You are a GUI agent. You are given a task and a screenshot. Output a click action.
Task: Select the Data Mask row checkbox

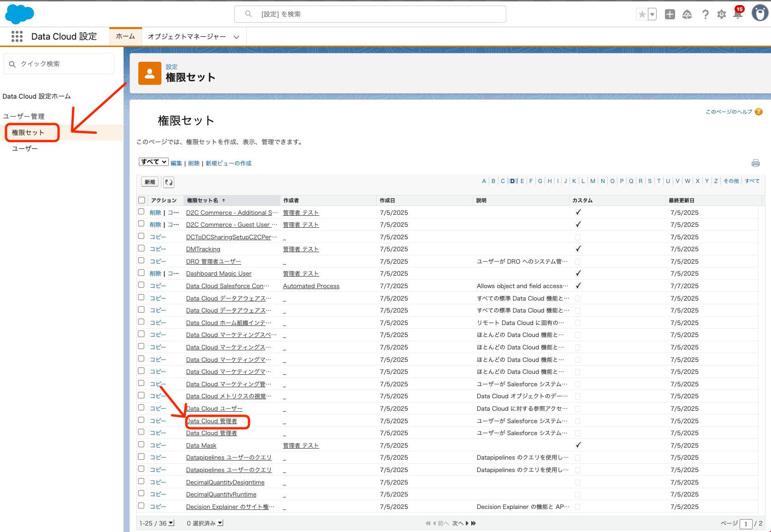tap(141, 444)
